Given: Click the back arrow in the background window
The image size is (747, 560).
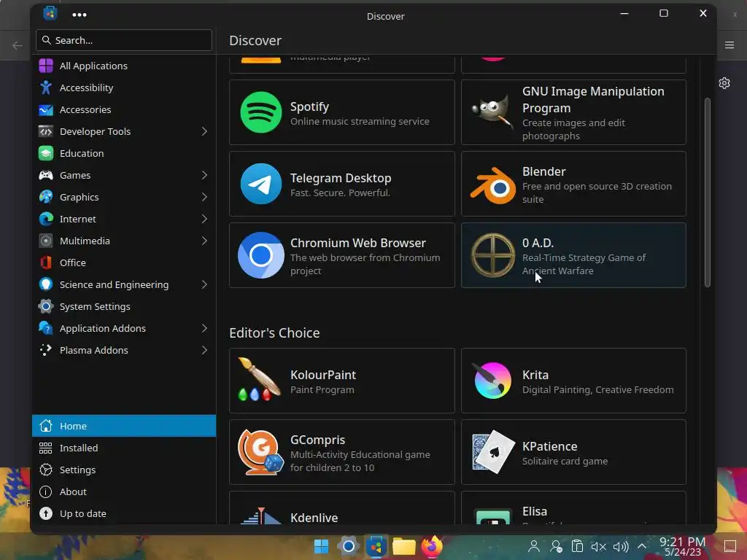Looking at the screenshot, I should pos(18,45).
